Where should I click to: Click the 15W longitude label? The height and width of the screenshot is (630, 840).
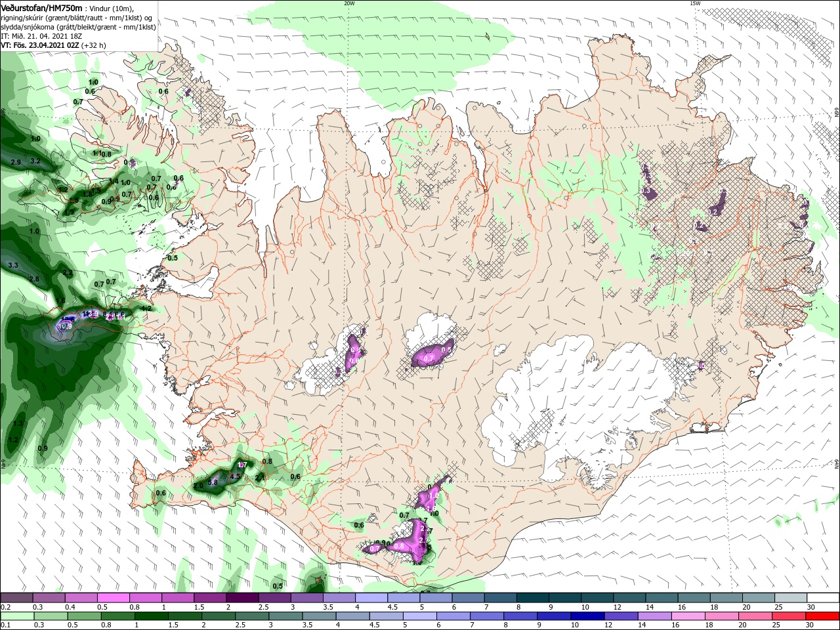pos(695,3)
